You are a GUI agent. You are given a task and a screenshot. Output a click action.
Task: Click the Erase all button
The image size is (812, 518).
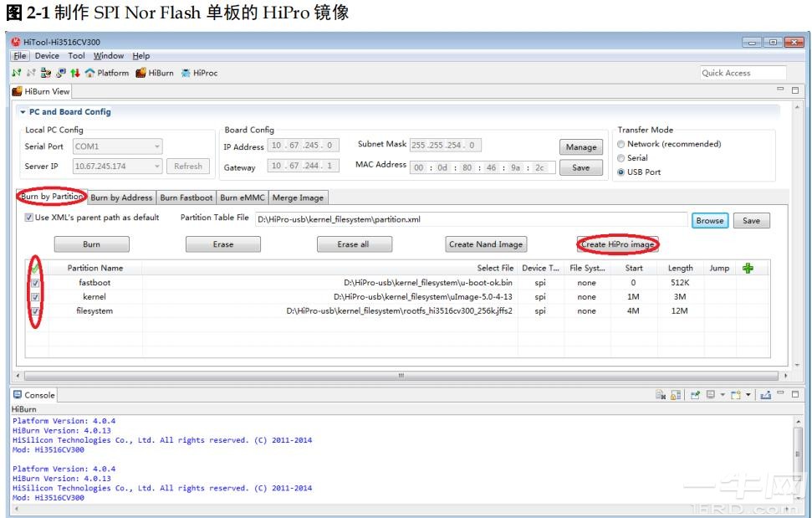pyautogui.click(x=352, y=244)
